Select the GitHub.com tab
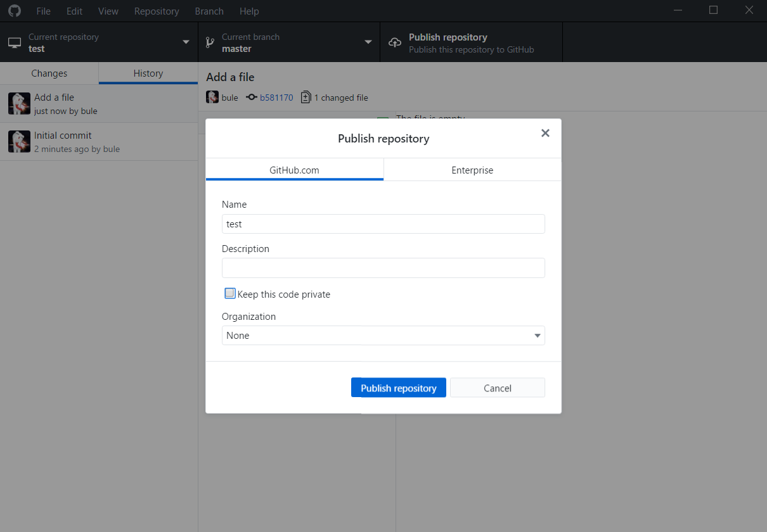The height and width of the screenshot is (532, 767). tap(295, 170)
